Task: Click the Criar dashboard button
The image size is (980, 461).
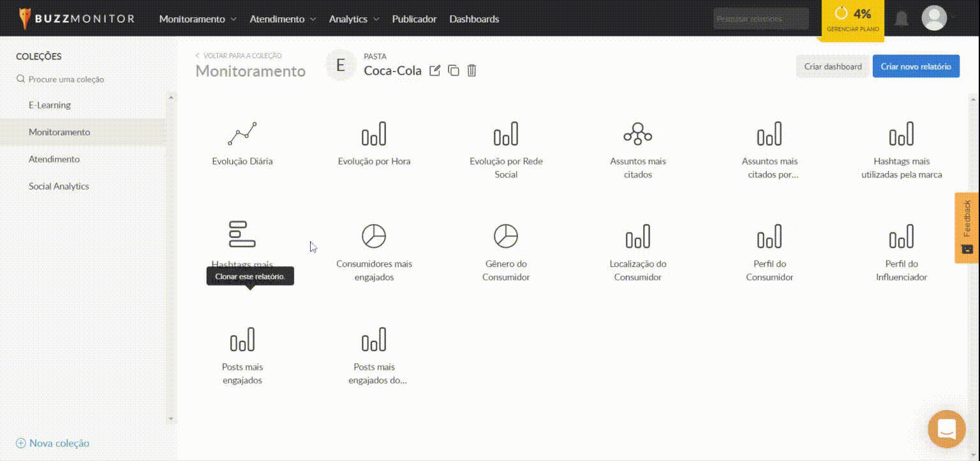Action: pos(833,66)
